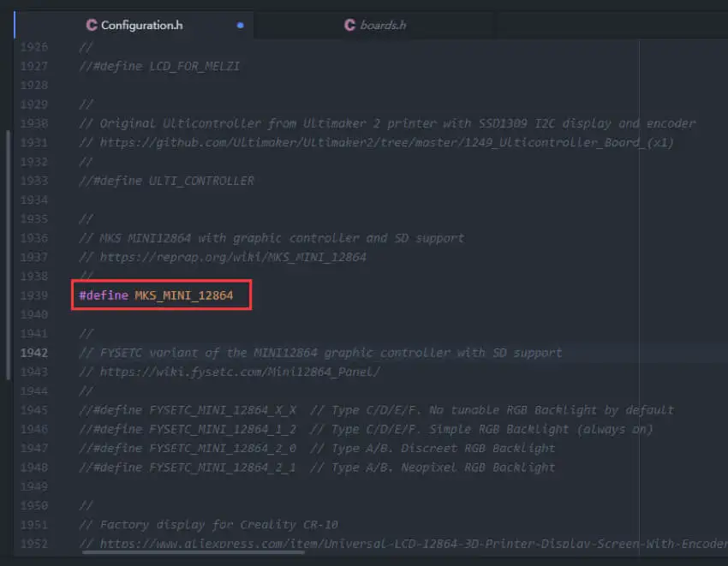Click the '//#define FYSETC_MINI_12864_X_X' code
Image resolution: width=728 pixels, height=566 pixels.
click(188, 410)
